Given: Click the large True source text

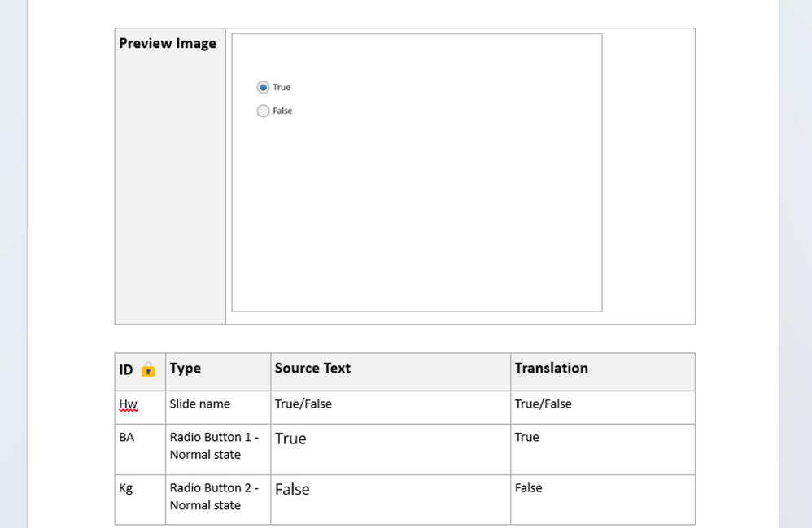Looking at the screenshot, I should point(290,439).
